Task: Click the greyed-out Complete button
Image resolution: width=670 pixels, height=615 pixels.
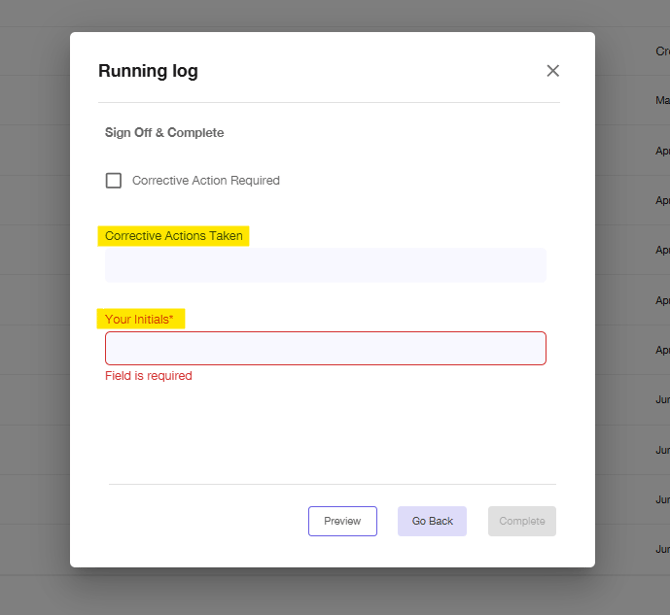Action: [522, 521]
